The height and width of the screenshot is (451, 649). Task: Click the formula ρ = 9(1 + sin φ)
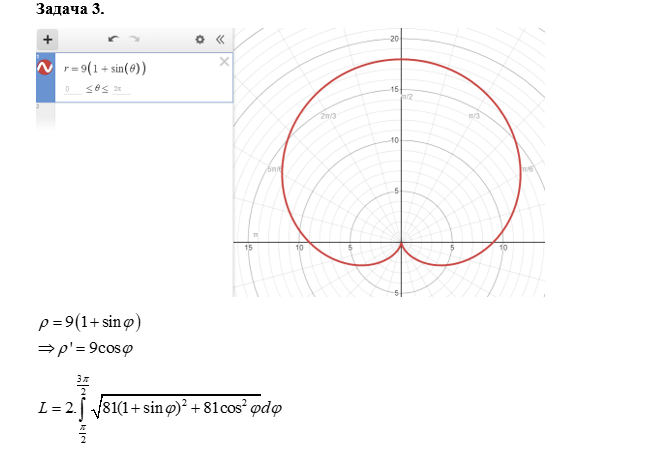click(90, 322)
